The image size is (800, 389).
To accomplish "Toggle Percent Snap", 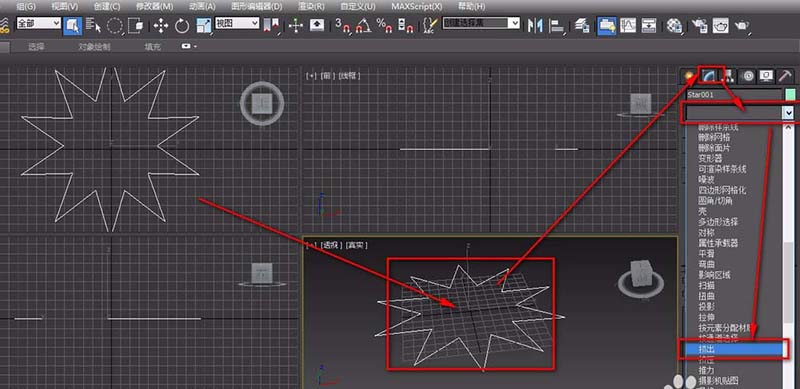I will (384, 26).
